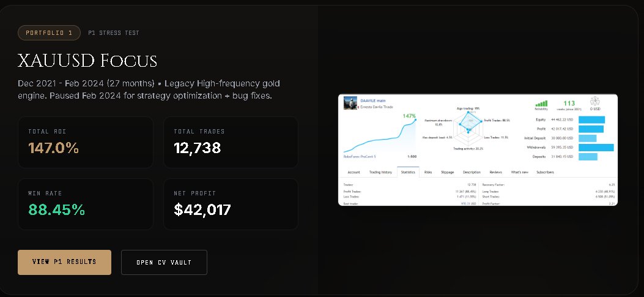The width and height of the screenshot is (644, 297).
Task: Click the '113' weeks count
Action: (x=569, y=103)
